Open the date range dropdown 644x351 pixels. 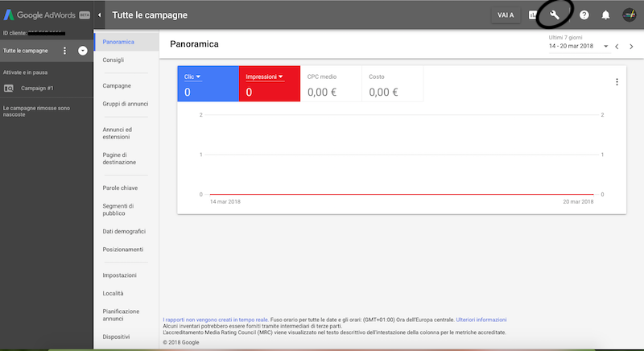tap(605, 47)
